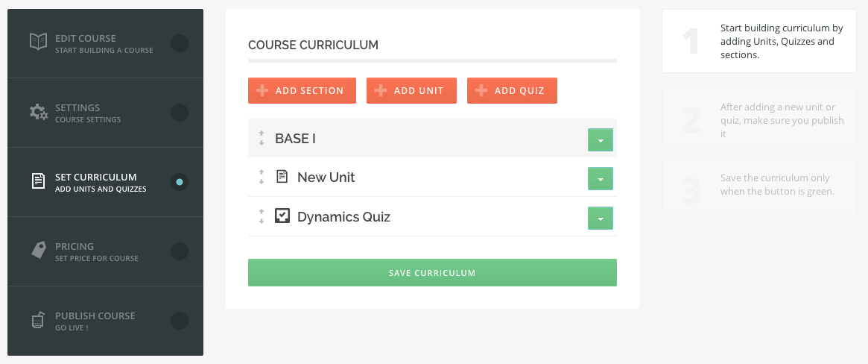868x364 pixels.
Task: Open the New Unit green dropdown
Action: pos(600,178)
